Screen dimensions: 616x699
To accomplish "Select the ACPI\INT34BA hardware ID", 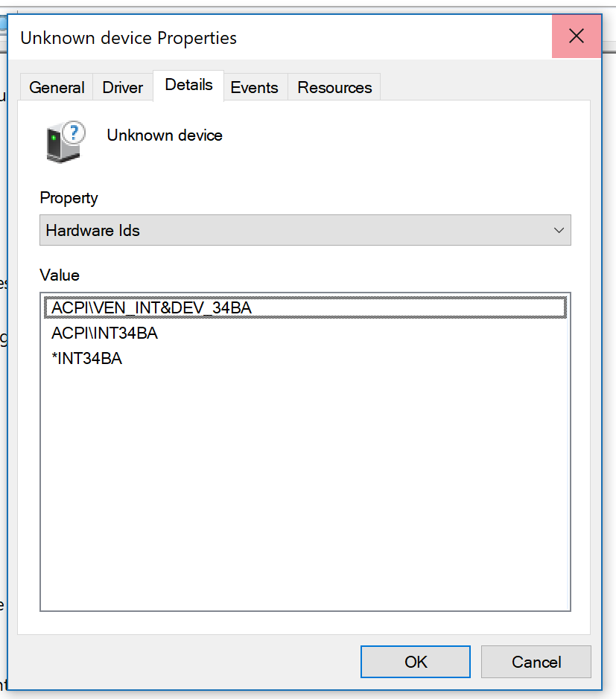I will click(104, 333).
